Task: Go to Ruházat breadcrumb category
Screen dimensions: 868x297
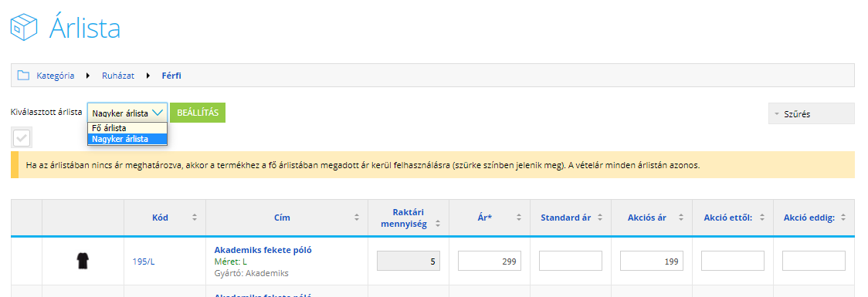Action: pos(118,76)
